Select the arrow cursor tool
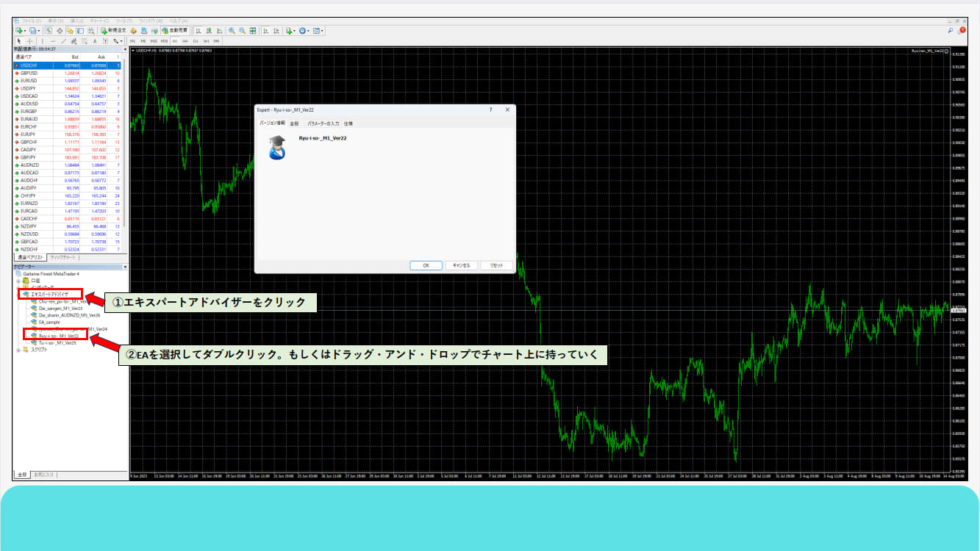This screenshot has width=980, height=551. [x=19, y=41]
